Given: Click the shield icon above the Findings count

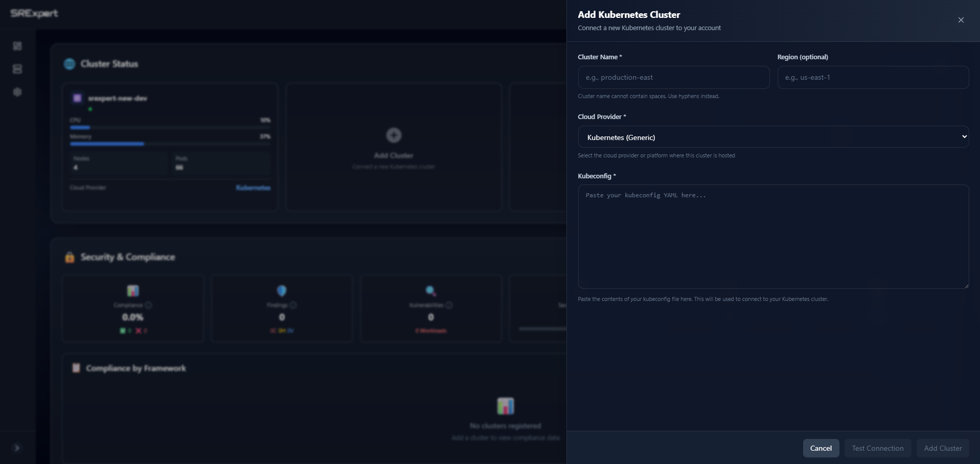Looking at the screenshot, I should (x=281, y=290).
